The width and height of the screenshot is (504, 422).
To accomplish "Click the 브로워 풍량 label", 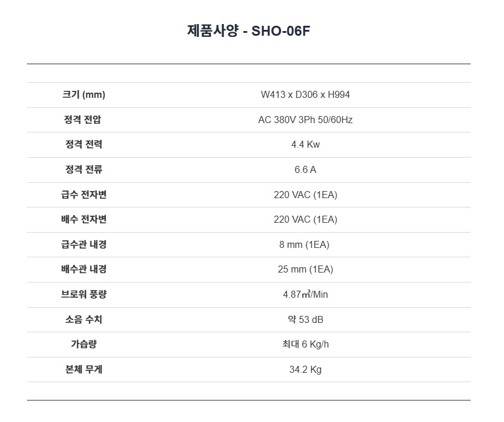I will point(84,295).
